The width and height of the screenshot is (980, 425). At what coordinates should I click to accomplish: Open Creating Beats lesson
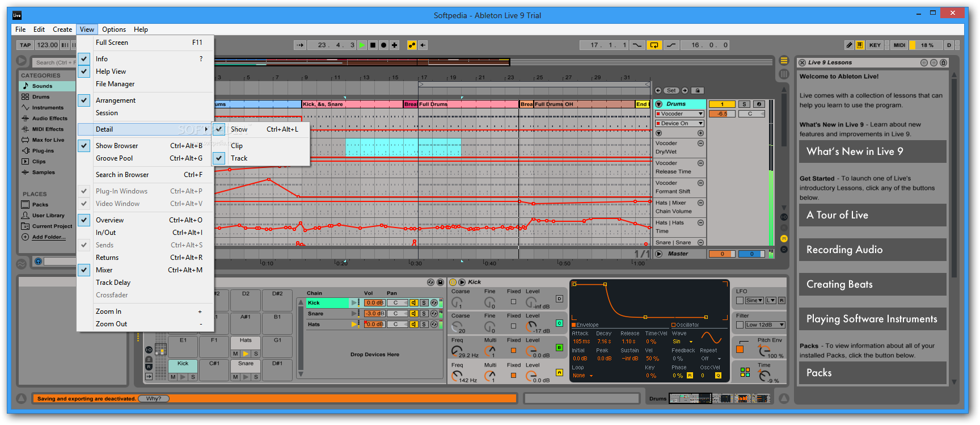click(x=872, y=284)
